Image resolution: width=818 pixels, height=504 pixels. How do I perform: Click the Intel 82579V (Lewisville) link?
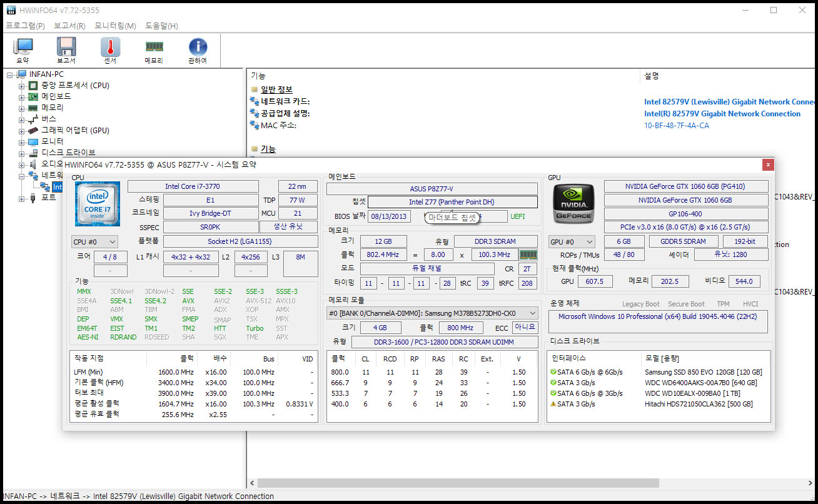coord(730,102)
